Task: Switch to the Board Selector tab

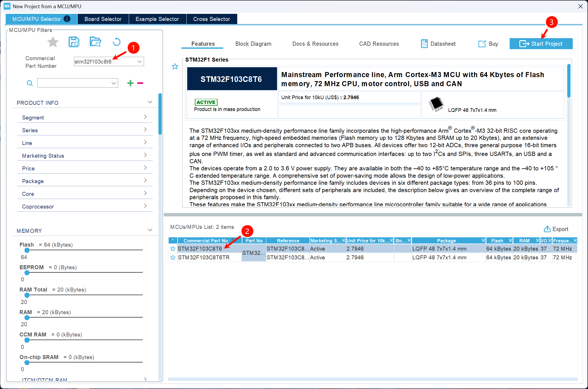Action: pos(103,19)
